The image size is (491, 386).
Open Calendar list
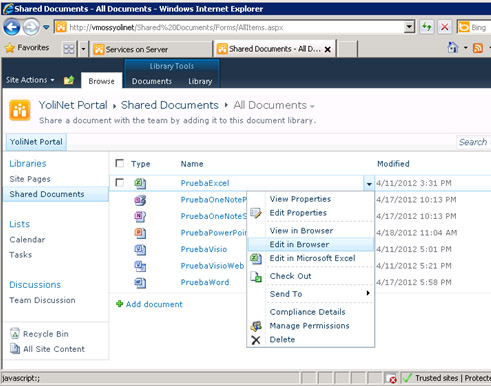pos(27,239)
